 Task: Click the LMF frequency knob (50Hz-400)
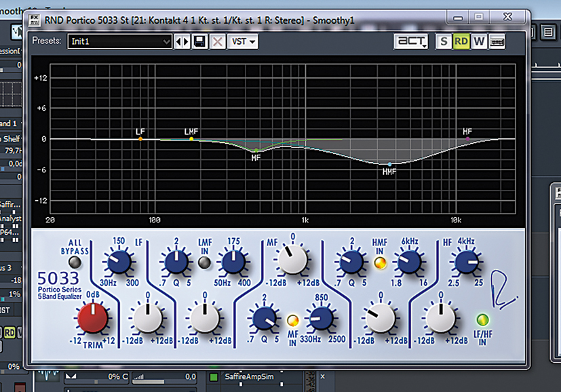(233, 262)
